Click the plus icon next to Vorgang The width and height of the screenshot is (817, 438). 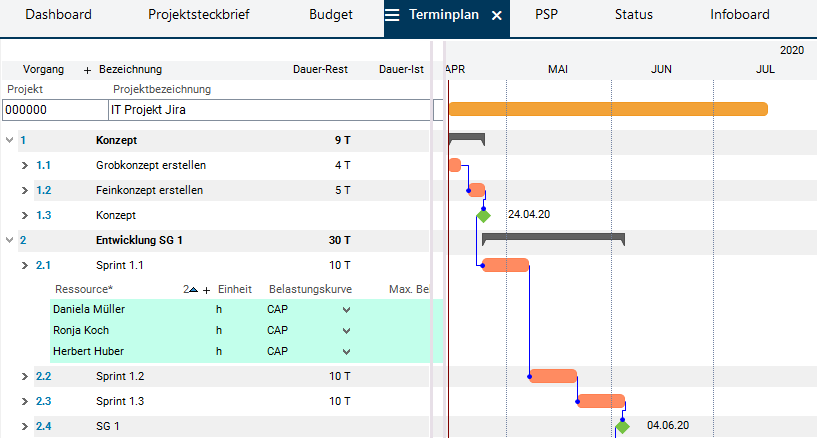(87, 70)
